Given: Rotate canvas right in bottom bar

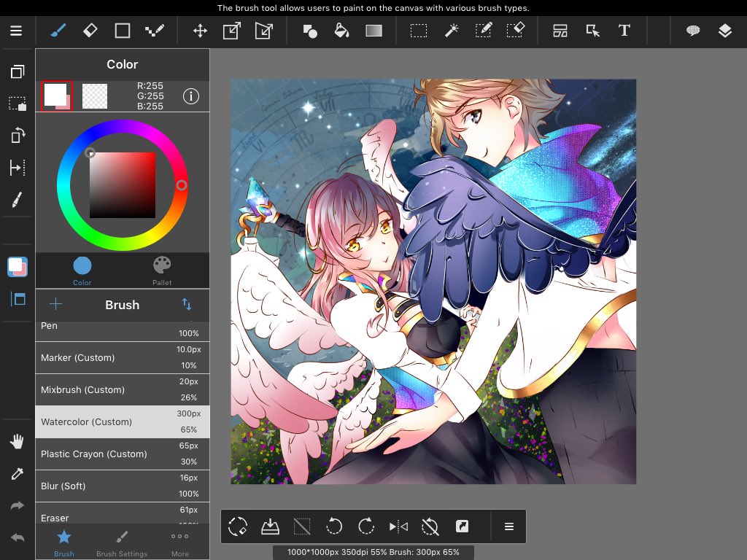Looking at the screenshot, I should coord(366,526).
